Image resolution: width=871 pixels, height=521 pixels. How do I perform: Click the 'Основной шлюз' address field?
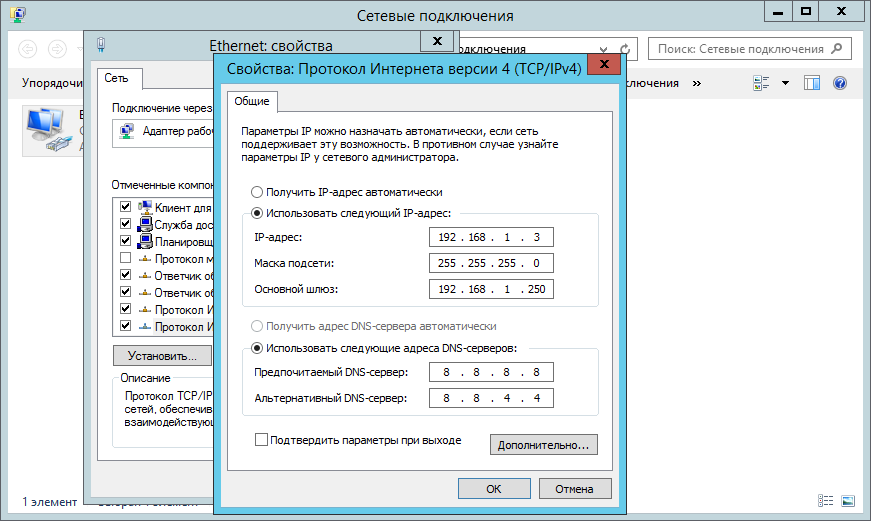pyautogui.click(x=491, y=290)
